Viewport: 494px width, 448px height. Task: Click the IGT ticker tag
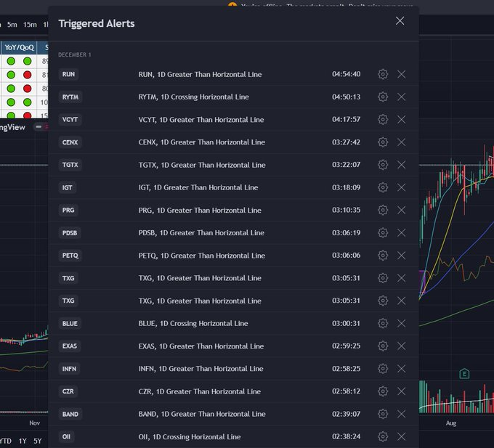pos(67,187)
